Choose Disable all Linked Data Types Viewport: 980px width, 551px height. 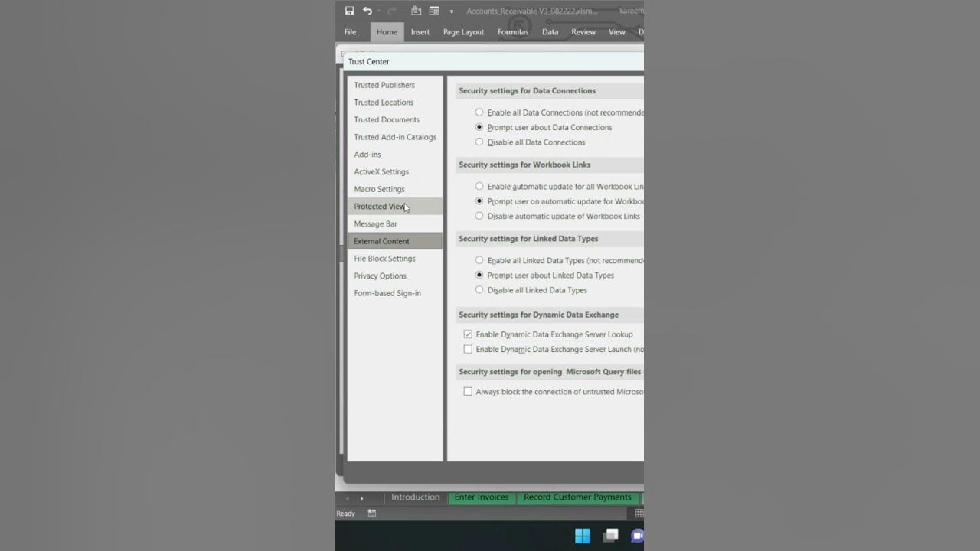click(479, 290)
